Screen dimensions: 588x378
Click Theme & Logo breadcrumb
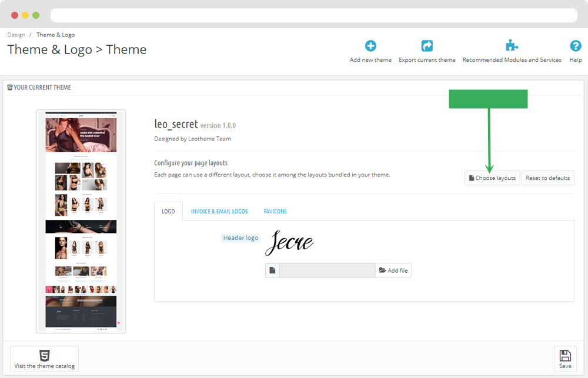pos(55,35)
